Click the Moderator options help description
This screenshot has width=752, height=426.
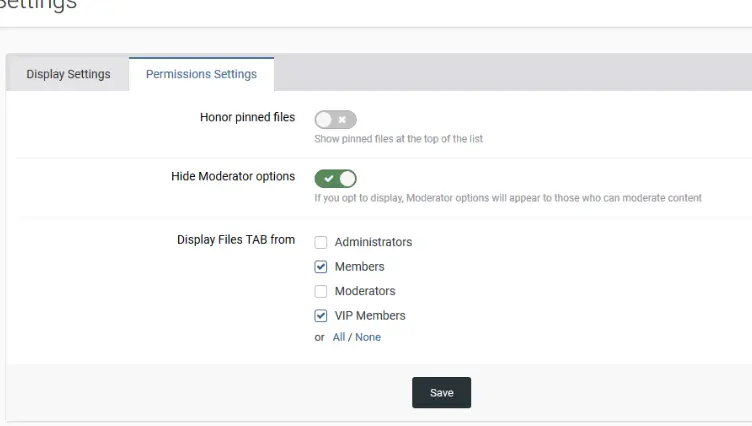[x=508, y=198]
